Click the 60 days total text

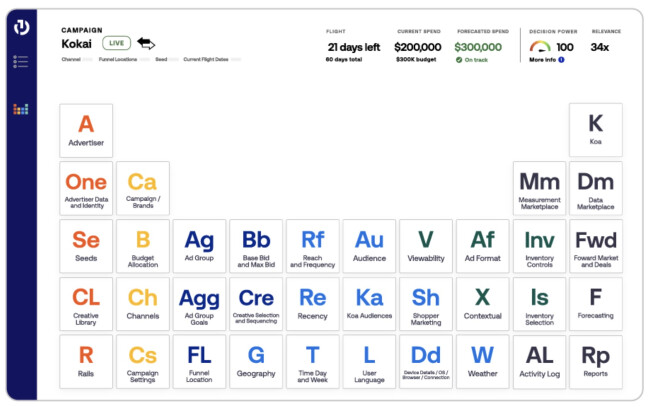(x=344, y=59)
